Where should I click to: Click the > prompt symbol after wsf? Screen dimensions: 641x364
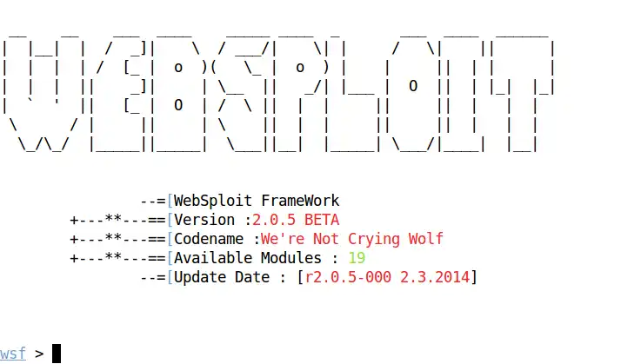tap(39, 354)
